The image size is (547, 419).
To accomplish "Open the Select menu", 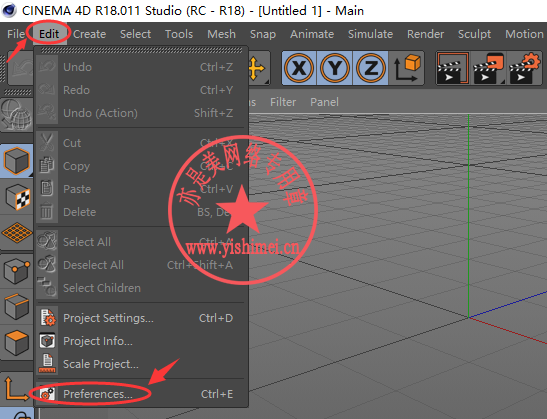I will (135, 34).
